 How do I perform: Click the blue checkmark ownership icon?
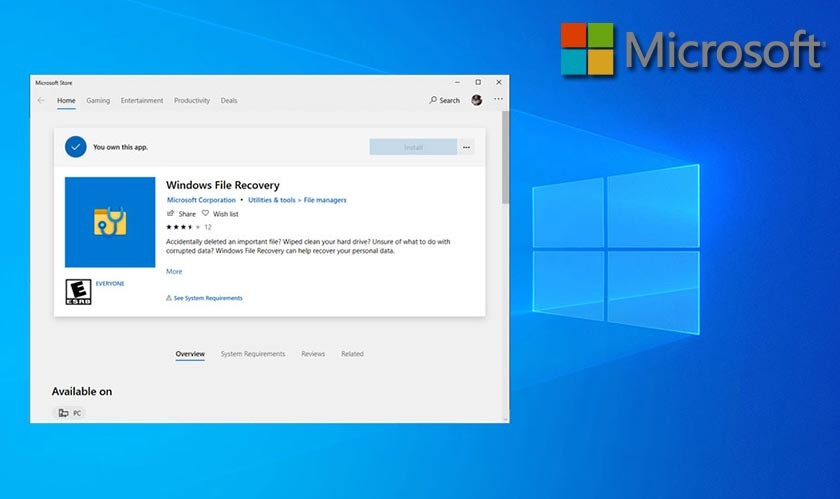76,147
